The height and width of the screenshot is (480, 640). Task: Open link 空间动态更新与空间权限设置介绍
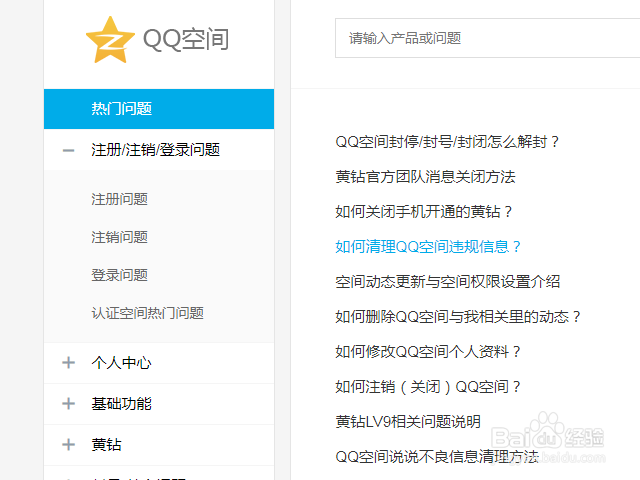tap(448, 282)
